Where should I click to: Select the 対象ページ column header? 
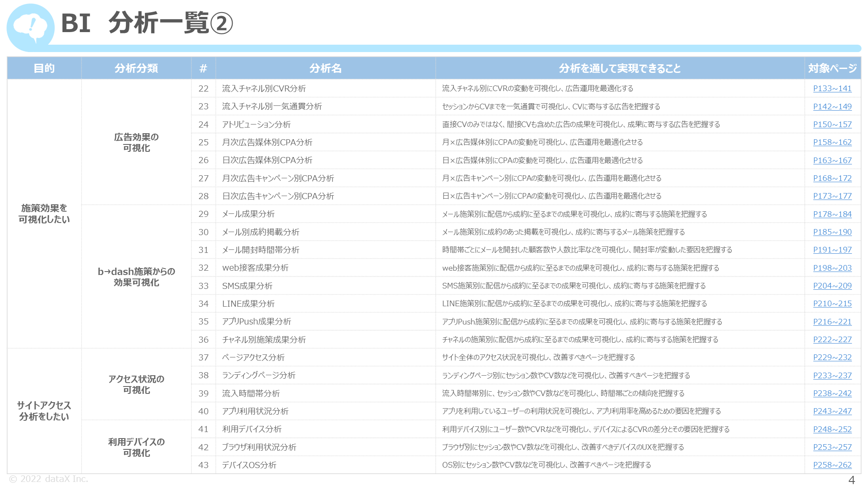point(832,68)
